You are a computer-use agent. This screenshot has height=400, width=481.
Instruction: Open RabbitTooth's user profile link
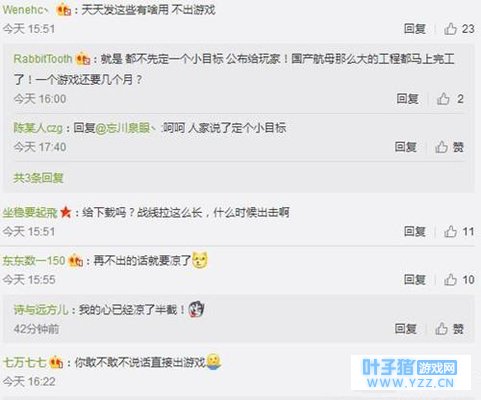(43, 59)
